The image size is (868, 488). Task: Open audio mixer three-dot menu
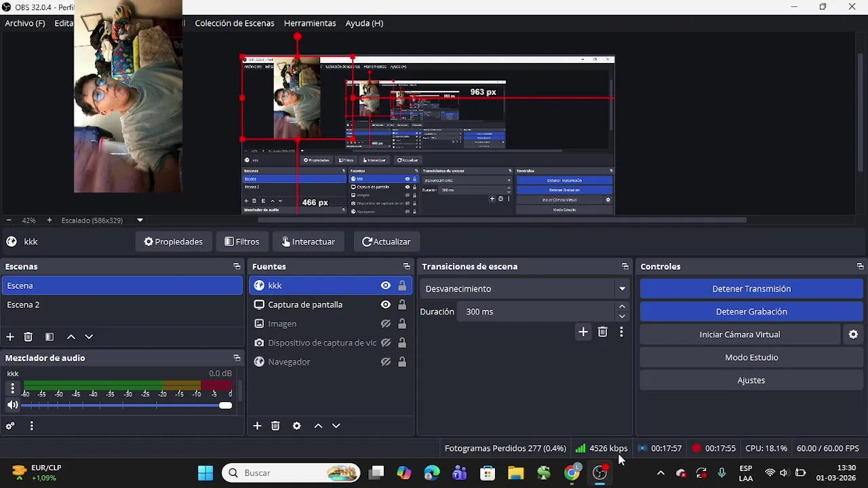coord(31,426)
